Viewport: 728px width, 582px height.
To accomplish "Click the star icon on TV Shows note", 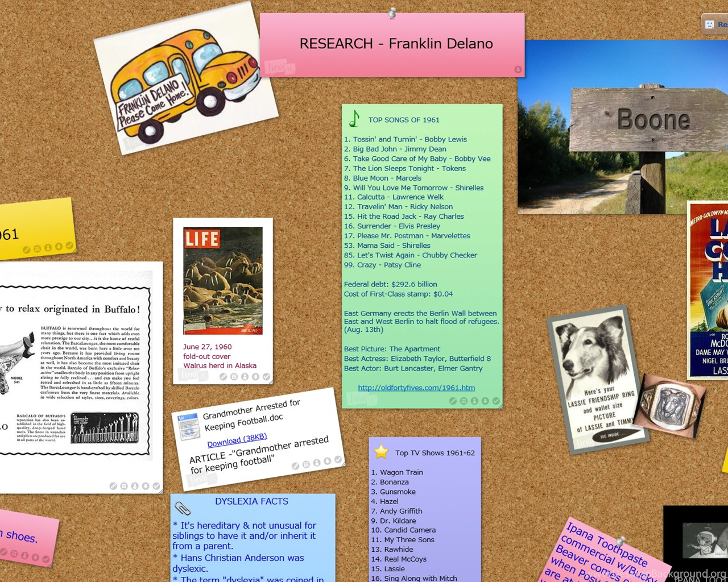I will tap(381, 452).
